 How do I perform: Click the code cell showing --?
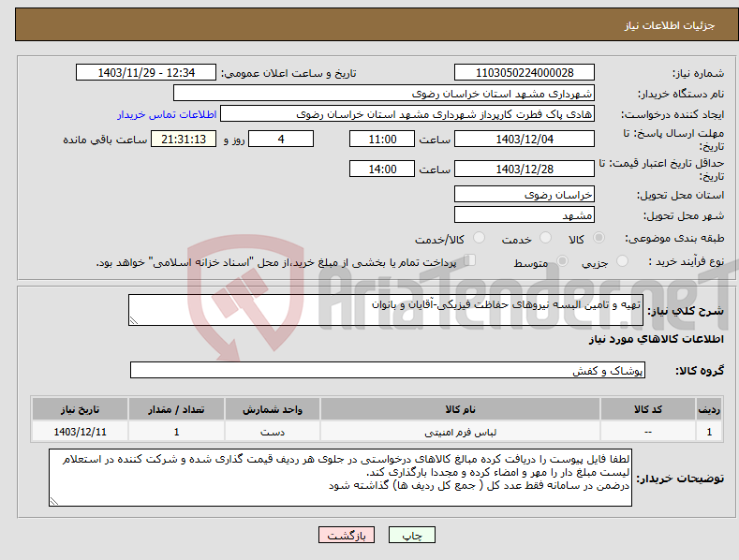(648, 432)
